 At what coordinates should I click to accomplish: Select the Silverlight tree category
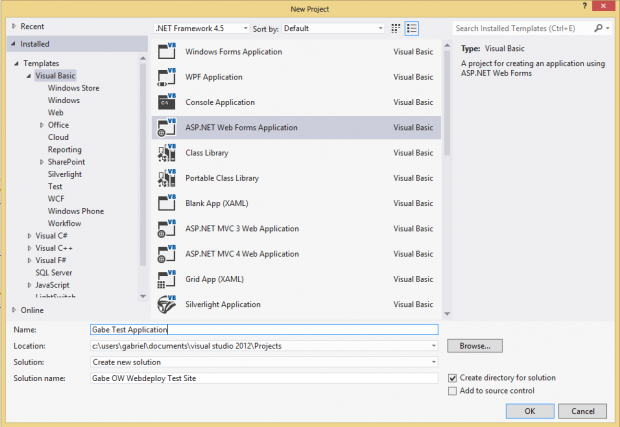pos(65,174)
